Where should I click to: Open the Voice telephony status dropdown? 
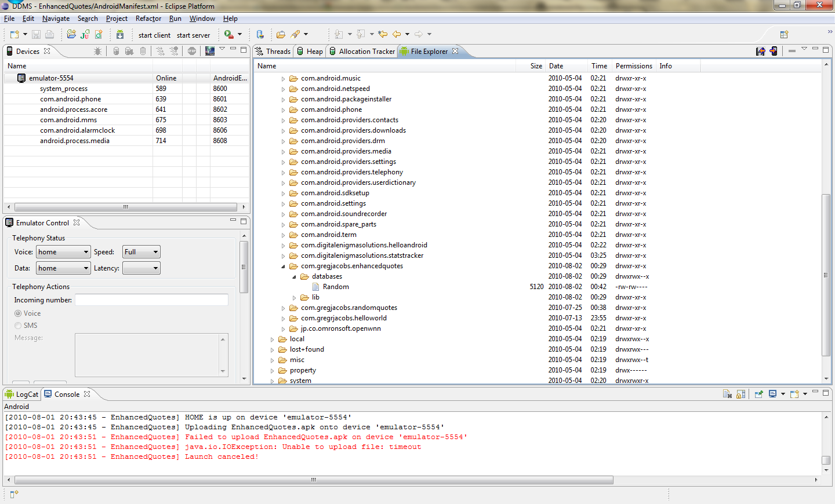tap(64, 252)
